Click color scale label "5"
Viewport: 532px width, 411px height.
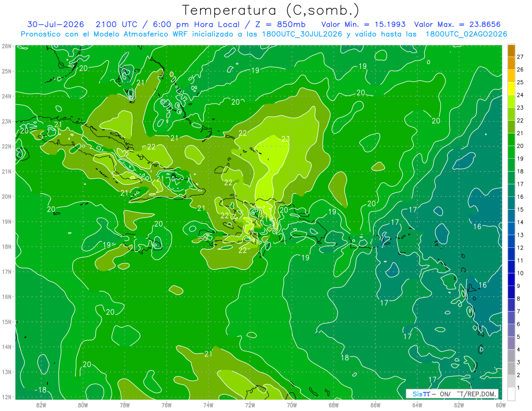pyautogui.click(x=519, y=337)
